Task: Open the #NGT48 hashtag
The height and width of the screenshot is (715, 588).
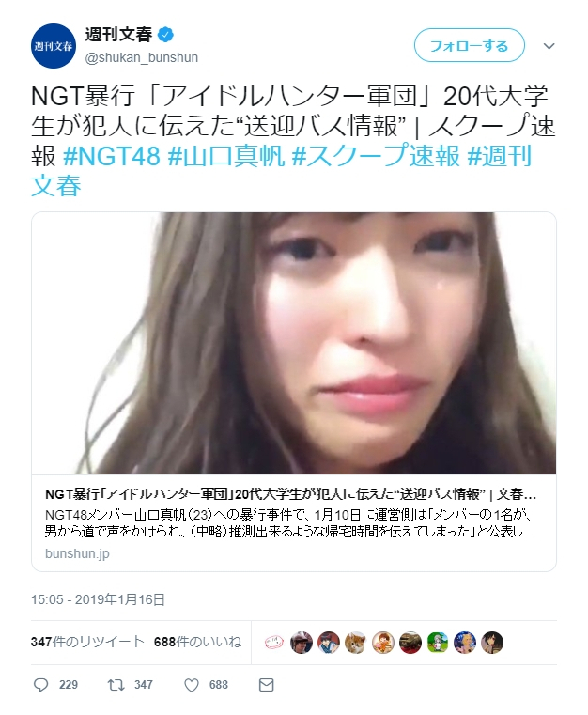Action: coord(112,156)
